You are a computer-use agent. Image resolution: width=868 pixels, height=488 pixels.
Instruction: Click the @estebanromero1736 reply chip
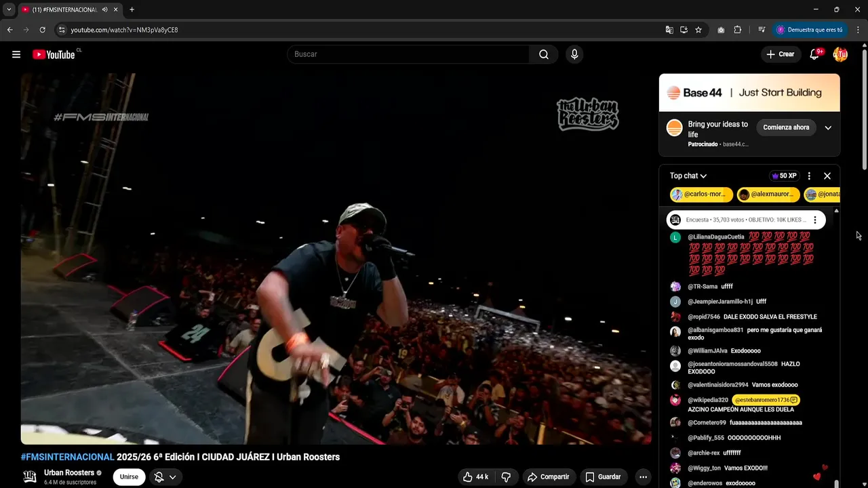766,401
